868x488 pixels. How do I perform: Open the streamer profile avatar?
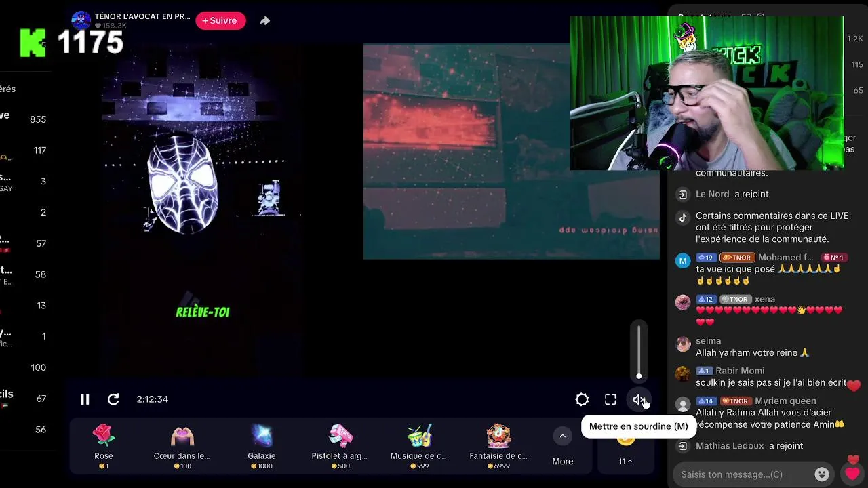(x=81, y=20)
